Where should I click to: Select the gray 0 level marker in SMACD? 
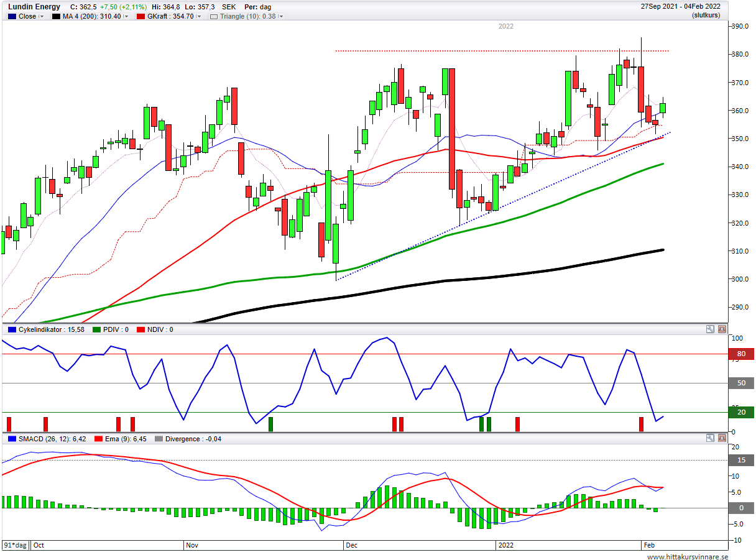(741, 508)
